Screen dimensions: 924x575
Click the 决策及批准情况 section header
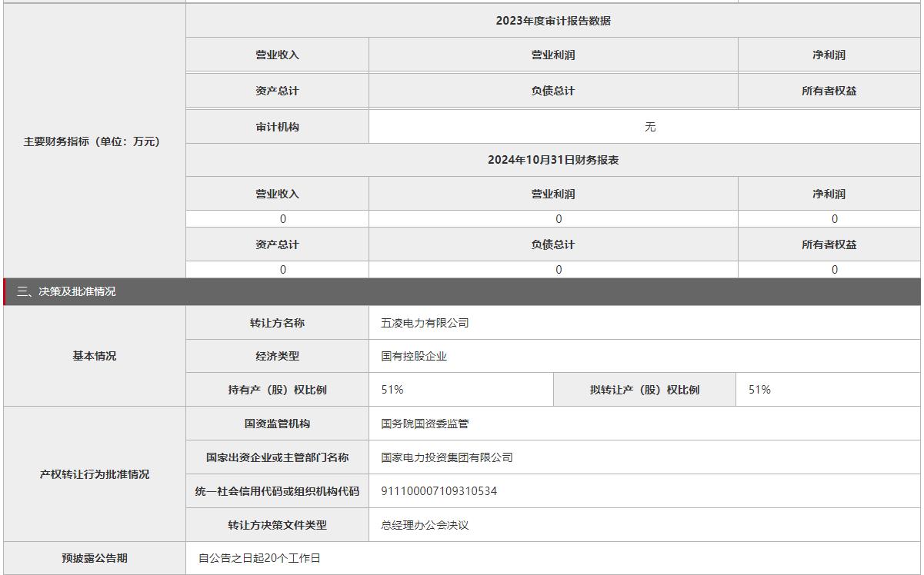pos(66,292)
